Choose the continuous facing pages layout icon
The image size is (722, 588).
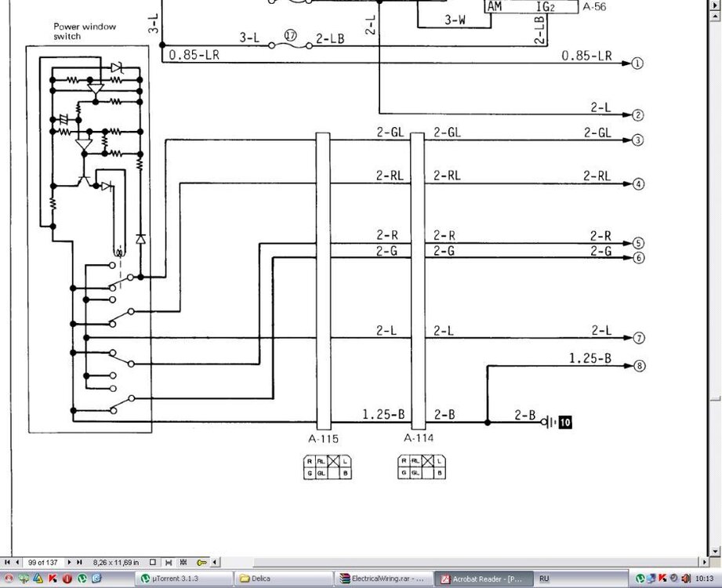pos(184,562)
